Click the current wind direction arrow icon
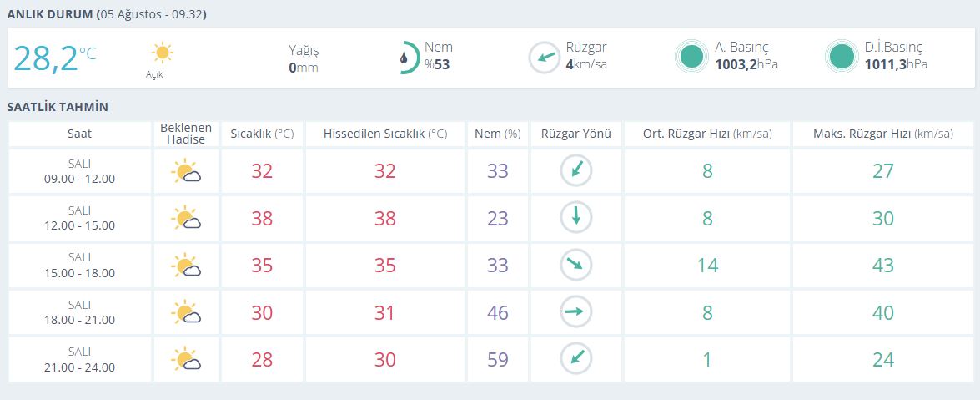The image size is (980, 400). [545, 58]
